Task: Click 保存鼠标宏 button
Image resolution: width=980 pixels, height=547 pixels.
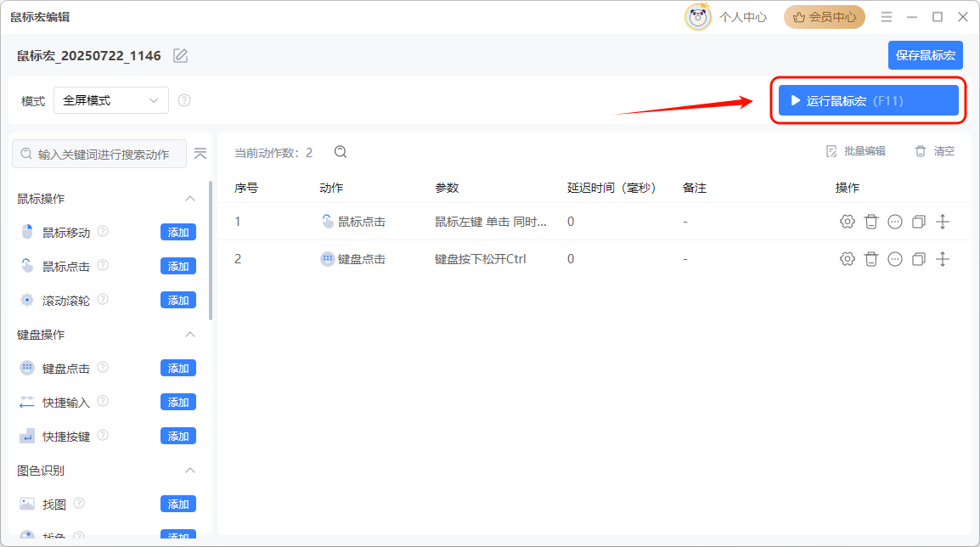Action: [926, 55]
